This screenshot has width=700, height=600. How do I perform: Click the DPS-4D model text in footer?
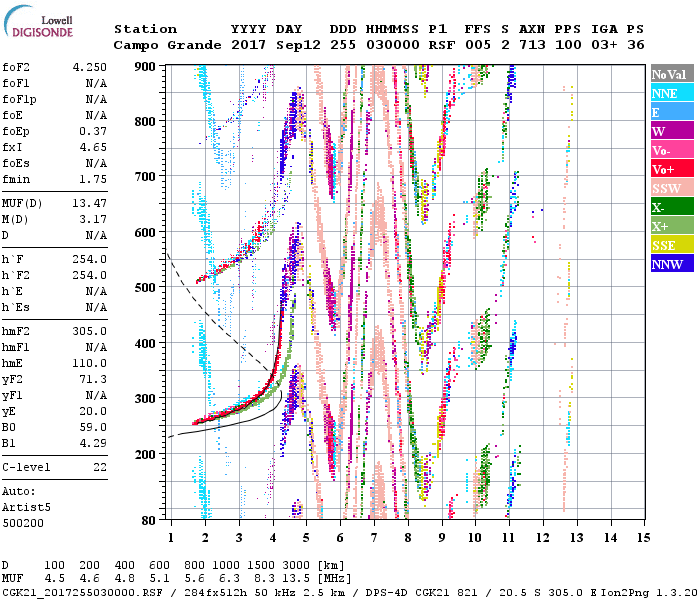(387, 593)
